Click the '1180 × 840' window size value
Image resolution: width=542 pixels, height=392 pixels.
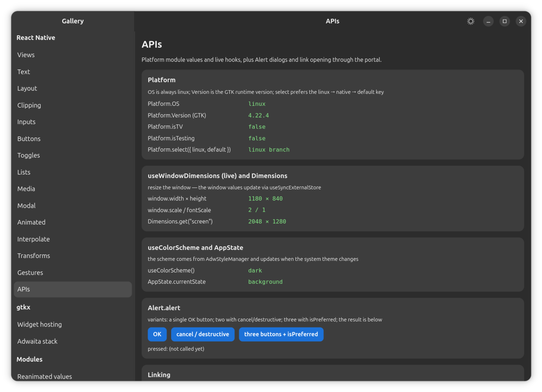pos(265,198)
